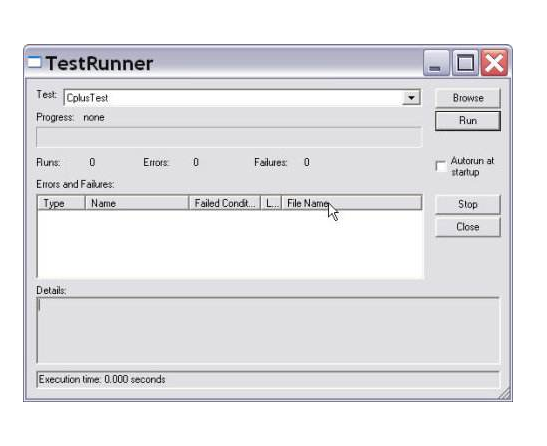Sort by the File Name column header
The width and height of the screenshot is (547, 446).
[x=352, y=203]
